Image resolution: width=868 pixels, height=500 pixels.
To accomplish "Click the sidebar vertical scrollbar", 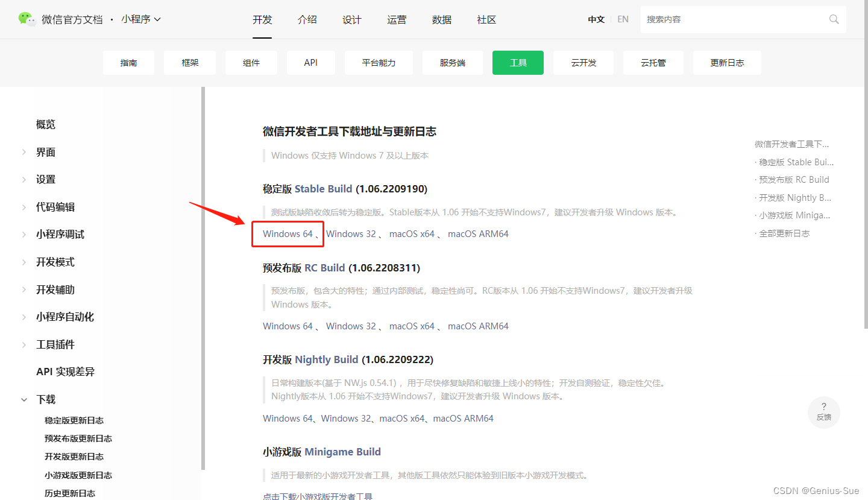I will coord(203,278).
